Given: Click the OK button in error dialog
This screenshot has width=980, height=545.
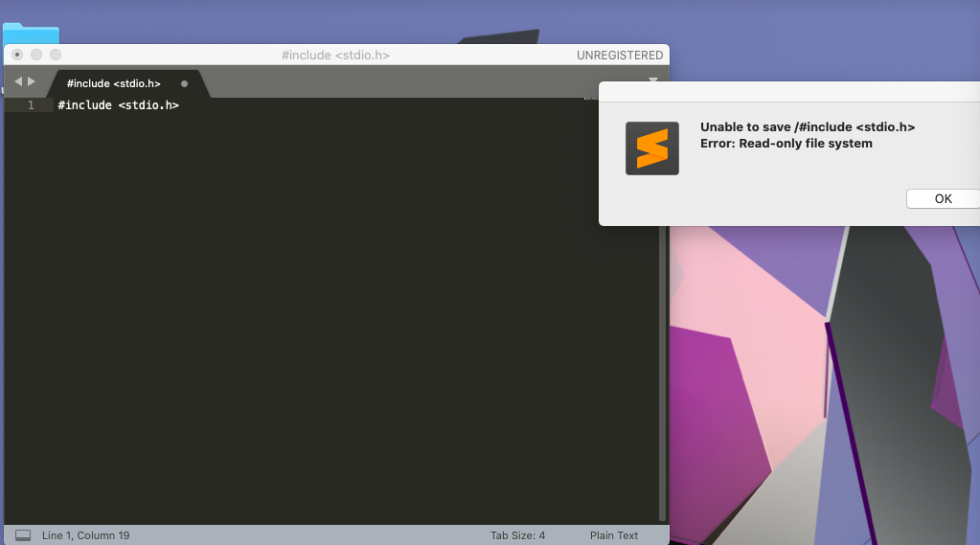Looking at the screenshot, I should [943, 199].
